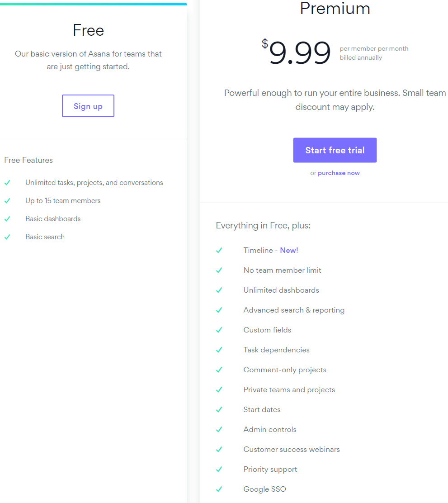448x503 pixels.
Task: Click checkmark beside Google SSO
Action: 219,489
